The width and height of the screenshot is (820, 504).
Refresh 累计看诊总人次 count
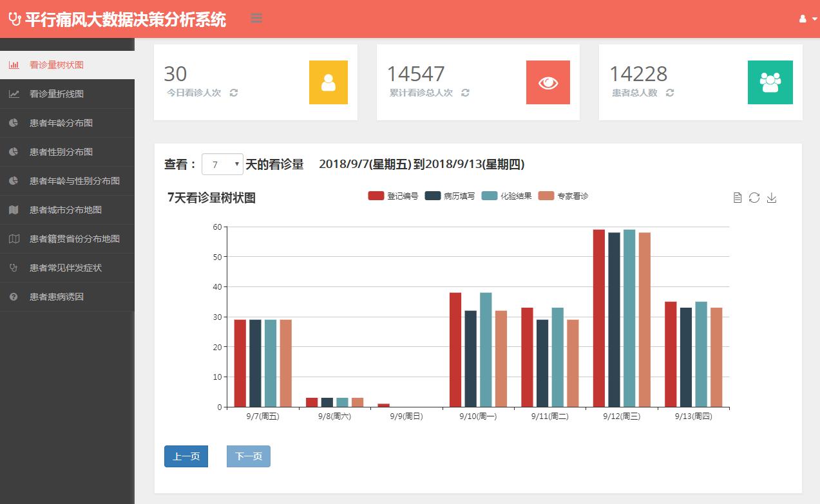tap(465, 93)
